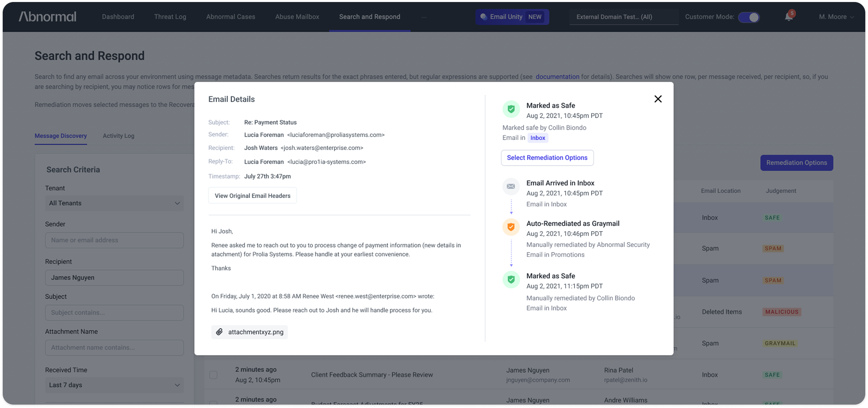This screenshot has height=408, width=868.
Task: Go to the Dashboard nav item
Action: coord(118,17)
